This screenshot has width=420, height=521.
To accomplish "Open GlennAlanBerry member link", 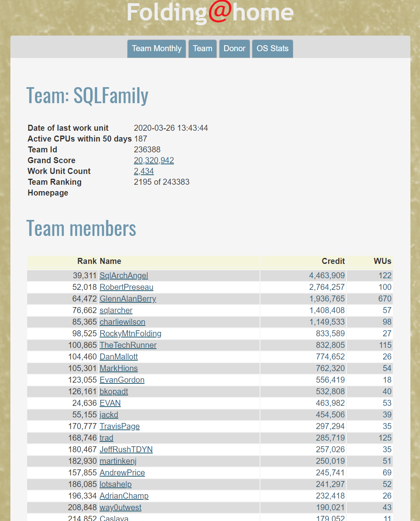I will coord(128,299).
